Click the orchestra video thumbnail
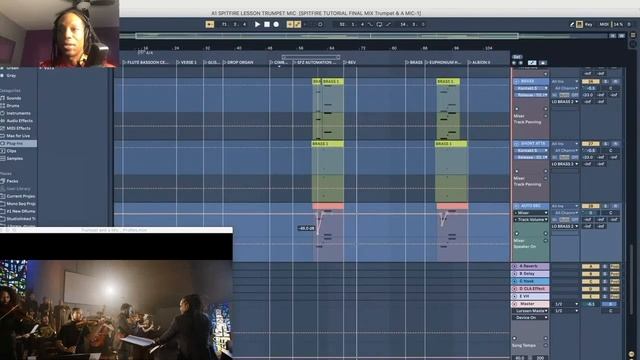Screen dimensions: 640x360 [116, 310]
